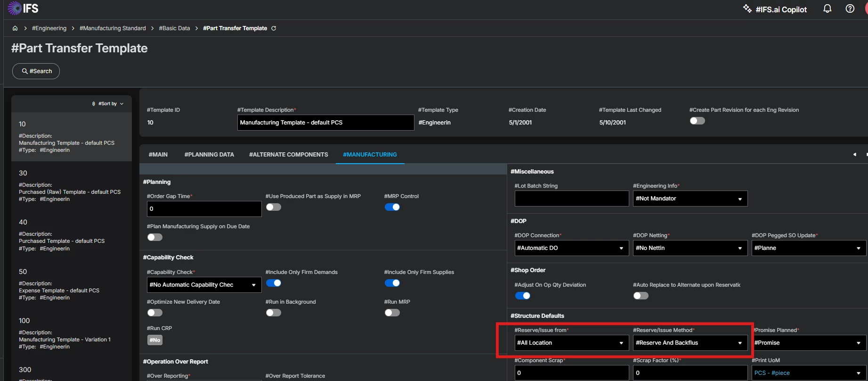Go to Manufacturing Standard breadcrumb link
Screen dimensions: 868x381
coord(113,28)
